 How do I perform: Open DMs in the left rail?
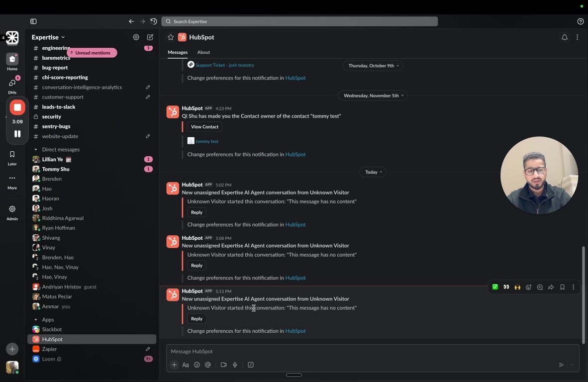[12, 86]
